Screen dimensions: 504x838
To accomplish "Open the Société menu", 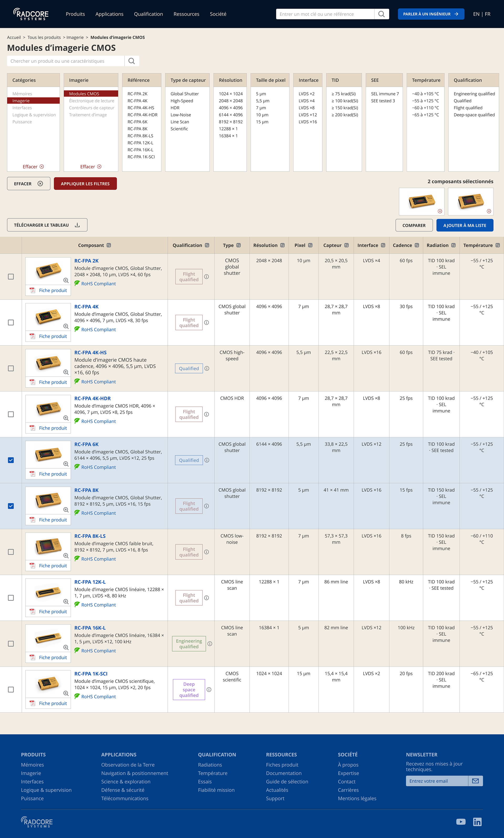I will (218, 14).
